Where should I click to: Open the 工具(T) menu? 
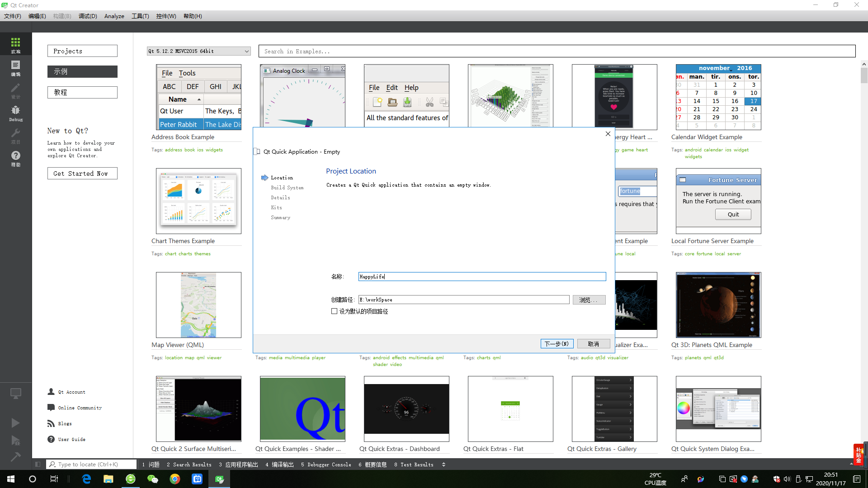pos(140,16)
